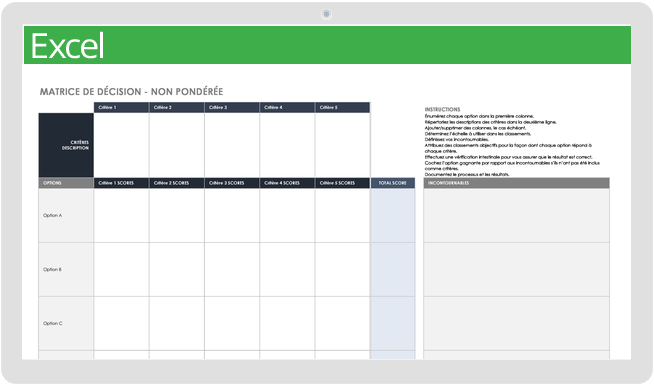654x385 pixels.
Task: Click Option A total score cell
Action: [x=392, y=216]
